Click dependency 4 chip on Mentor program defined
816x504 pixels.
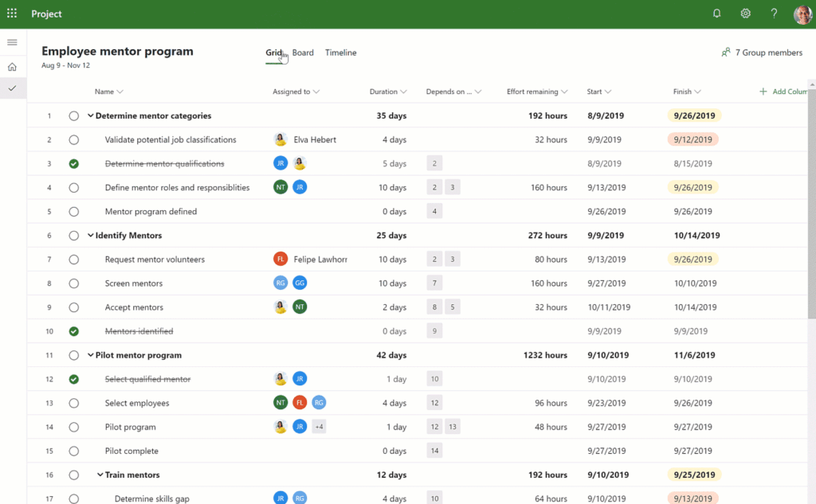pyautogui.click(x=434, y=211)
